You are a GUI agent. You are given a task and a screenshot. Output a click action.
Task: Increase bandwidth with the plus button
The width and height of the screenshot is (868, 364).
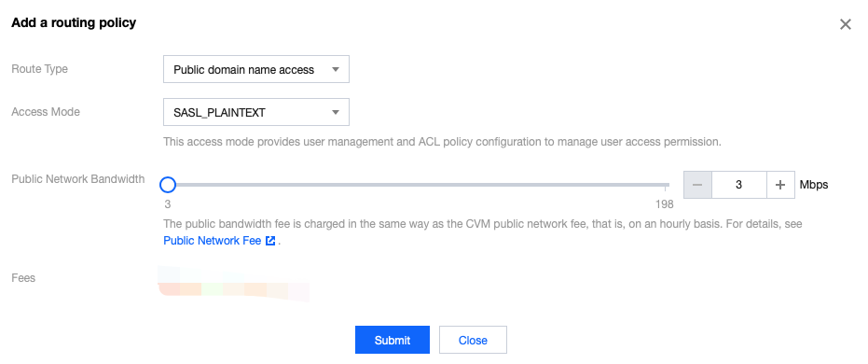coord(780,185)
